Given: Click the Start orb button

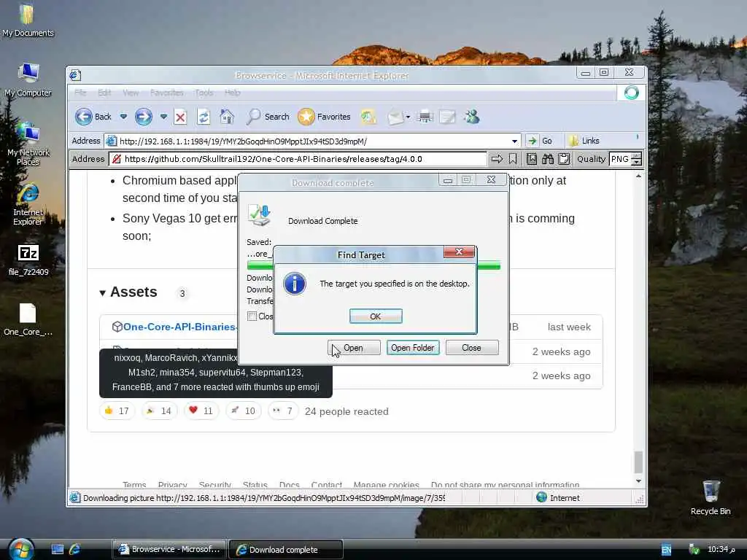Looking at the screenshot, I should [21, 550].
